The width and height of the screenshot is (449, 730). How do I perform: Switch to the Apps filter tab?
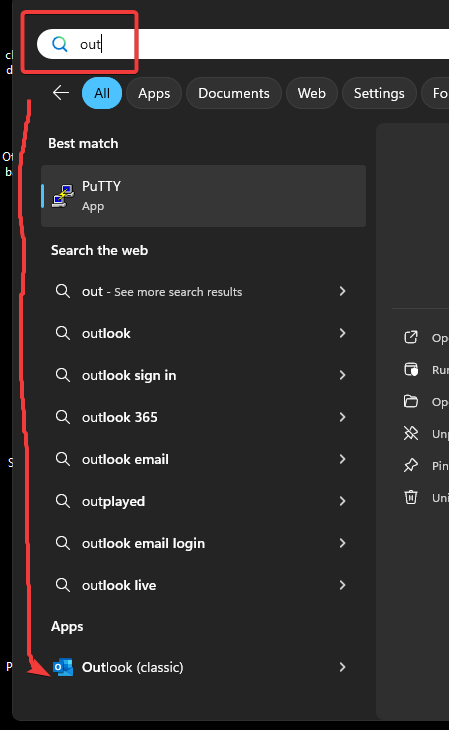click(154, 93)
